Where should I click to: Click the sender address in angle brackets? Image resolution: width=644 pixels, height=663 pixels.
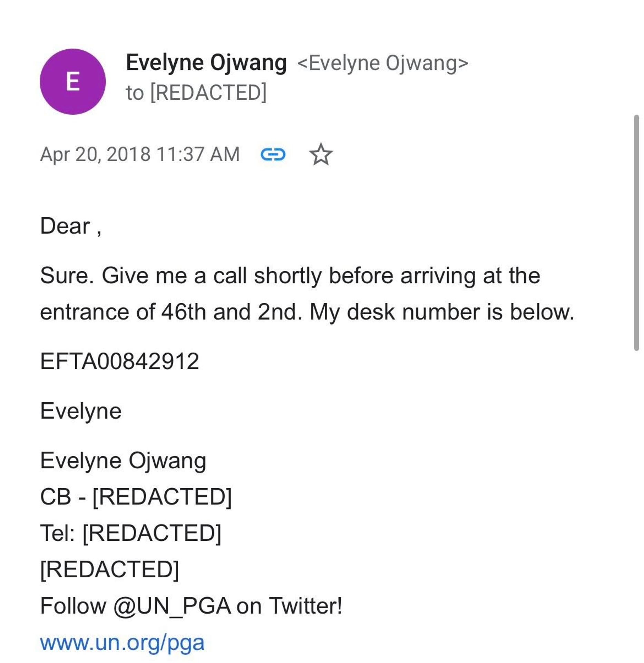(x=382, y=64)
